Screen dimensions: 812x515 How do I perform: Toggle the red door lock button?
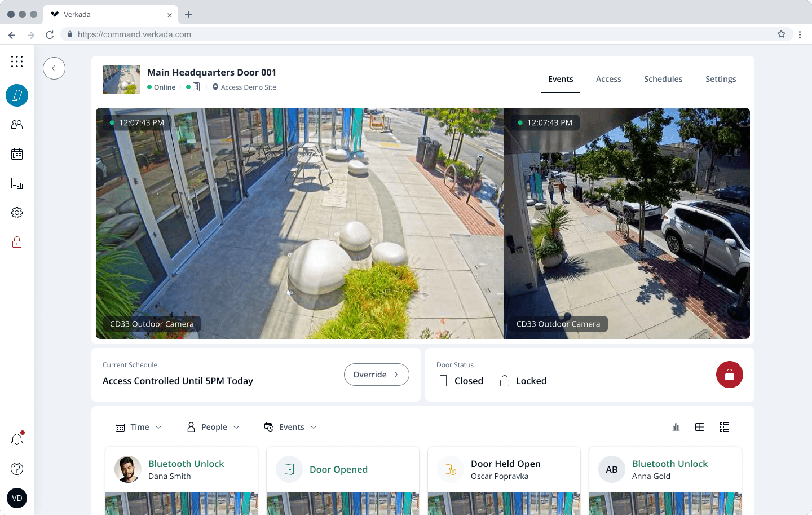pyautogui.click(x=729, y=375)
